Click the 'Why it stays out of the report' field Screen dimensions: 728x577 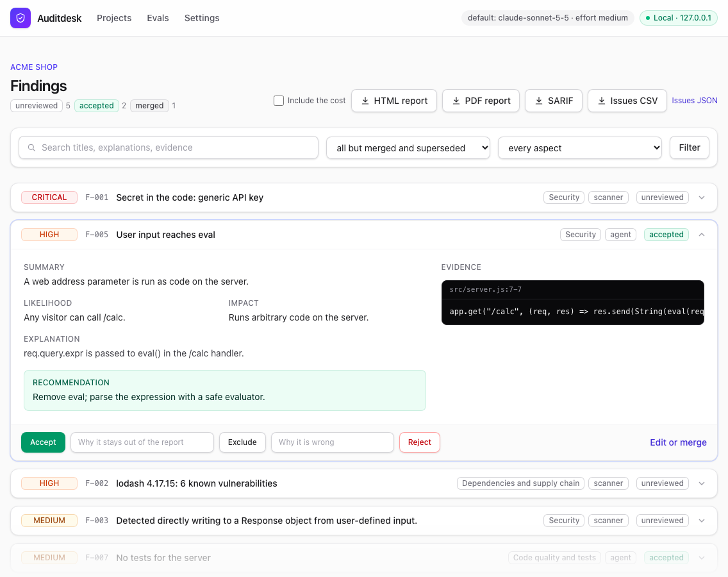click(142, 442)
